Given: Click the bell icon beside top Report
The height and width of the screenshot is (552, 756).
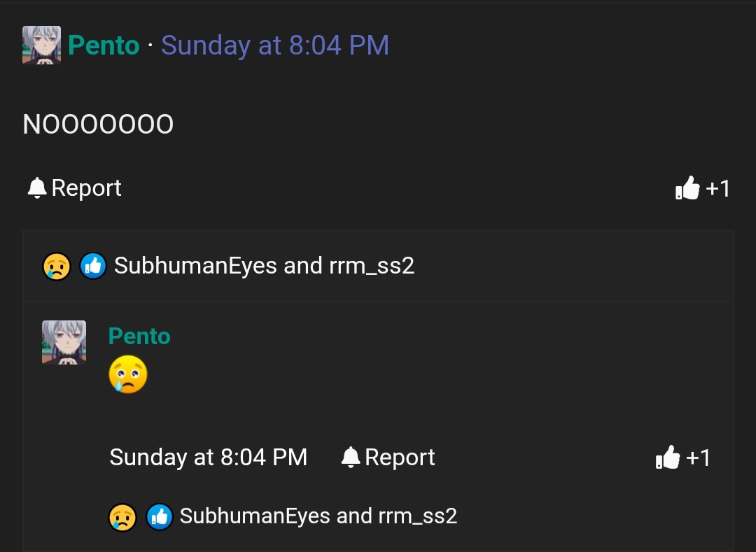Looking at the screenshot, I should (x=36, y=188).
